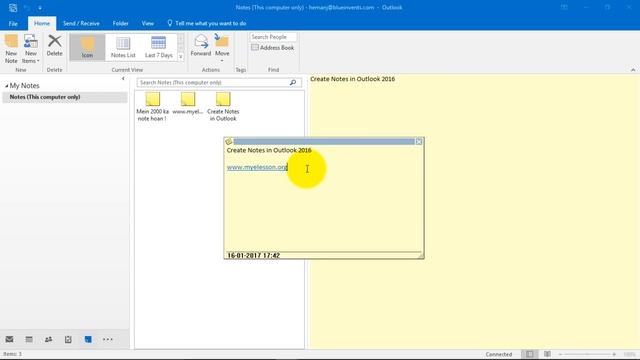Click the Search People field

pyautogui.click(x=273, y=37)
